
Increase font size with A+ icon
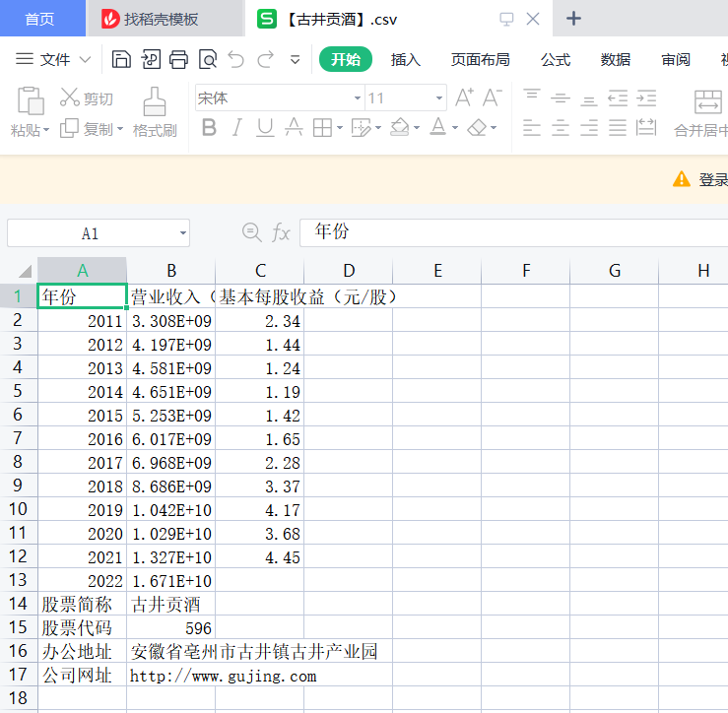coord(464,97)
